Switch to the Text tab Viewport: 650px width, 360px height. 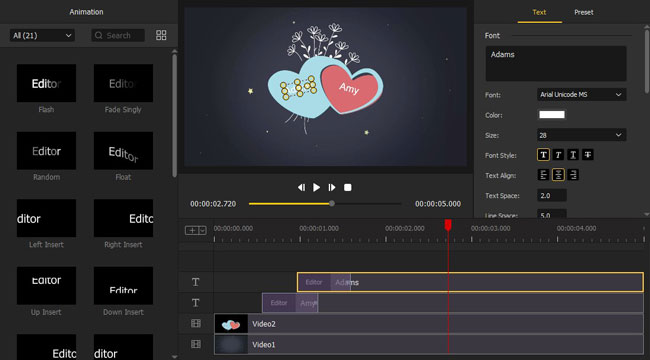(539, 12)
